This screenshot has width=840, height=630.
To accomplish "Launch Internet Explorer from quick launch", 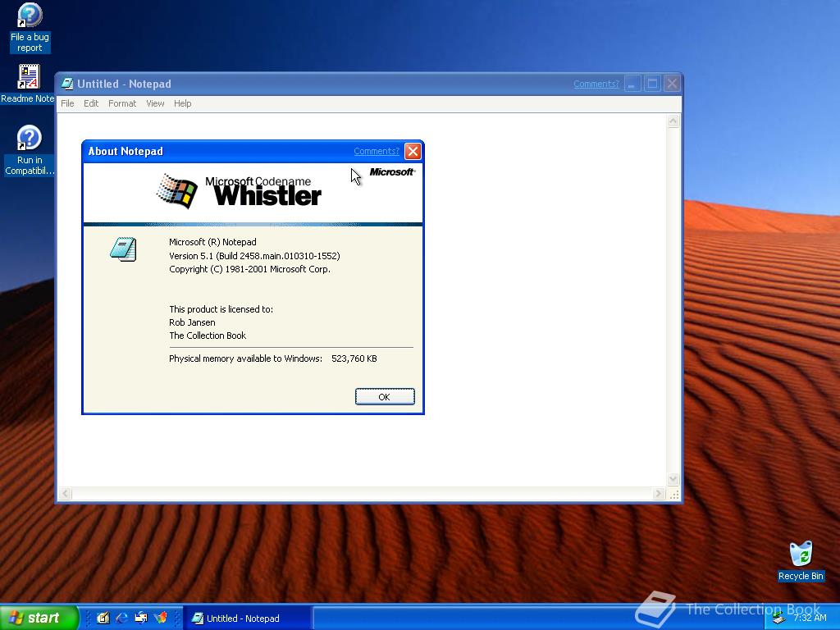I will pyautogui.click(x=122, y=618).
